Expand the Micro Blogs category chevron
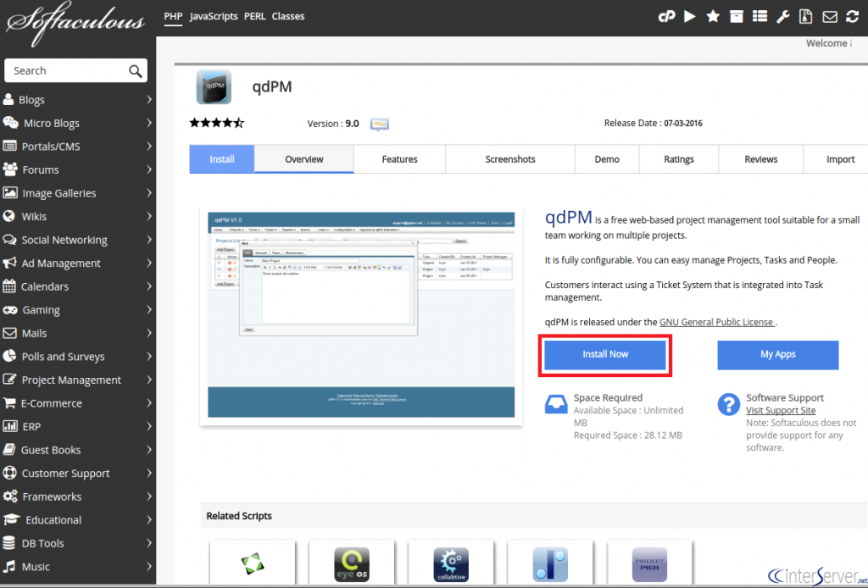 point(149,123)
